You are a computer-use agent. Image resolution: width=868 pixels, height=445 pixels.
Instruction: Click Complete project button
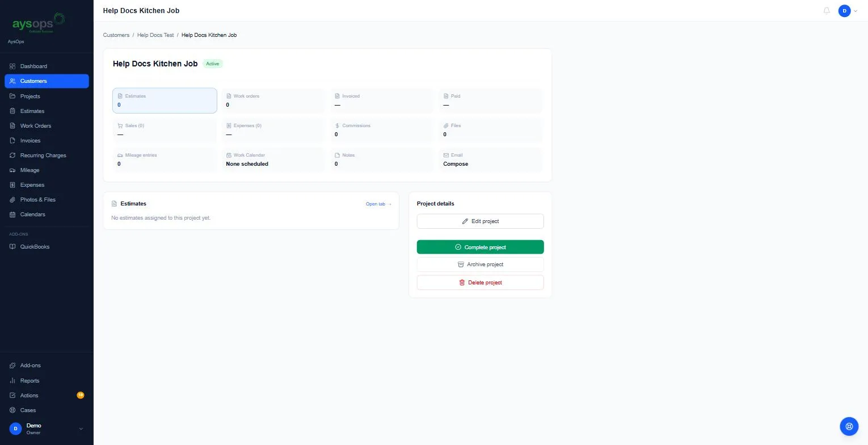point(480,247)
